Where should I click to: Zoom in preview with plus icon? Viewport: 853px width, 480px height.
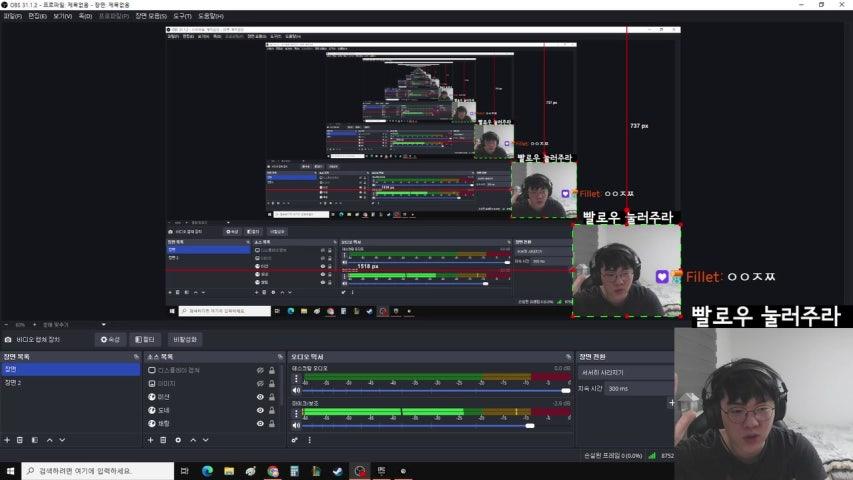pyautogui.click(x=35, y=324)
